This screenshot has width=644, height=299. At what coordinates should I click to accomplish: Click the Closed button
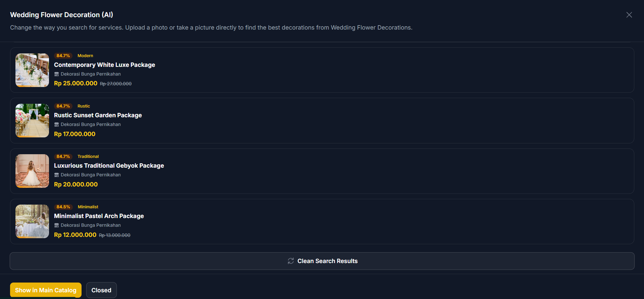point(101,290)
